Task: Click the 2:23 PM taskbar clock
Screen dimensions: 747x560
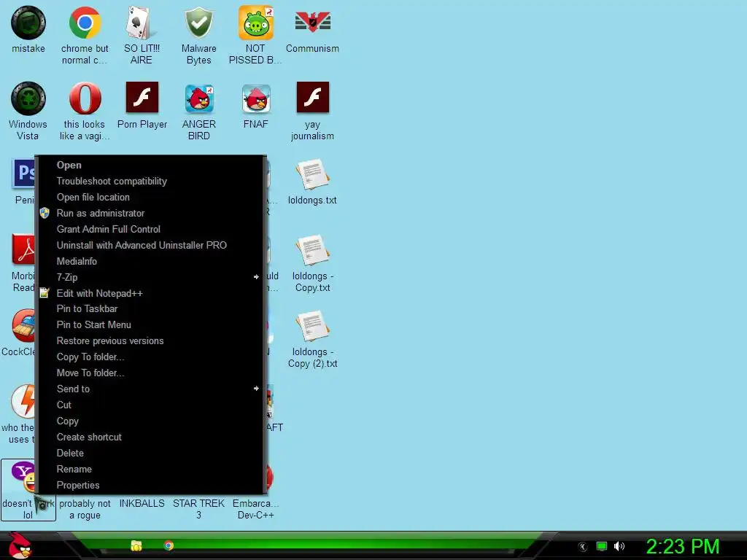Action: 683,546
